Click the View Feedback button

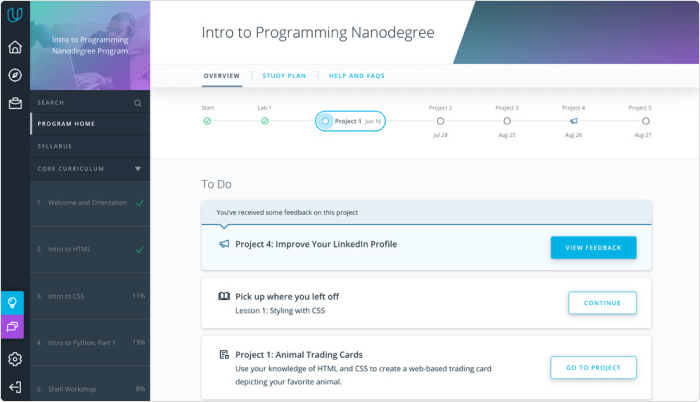tap(593, 248)
